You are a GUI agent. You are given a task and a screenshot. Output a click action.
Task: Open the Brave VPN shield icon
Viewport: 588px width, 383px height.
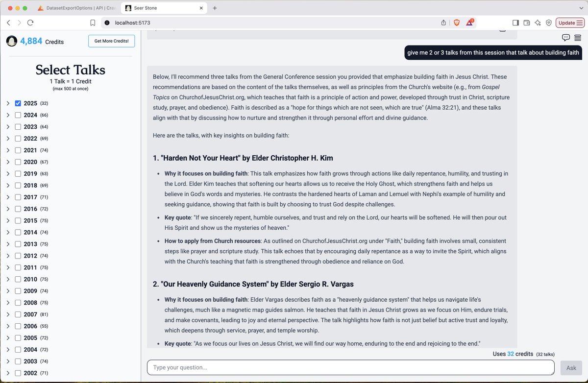[x=548, y=23]
